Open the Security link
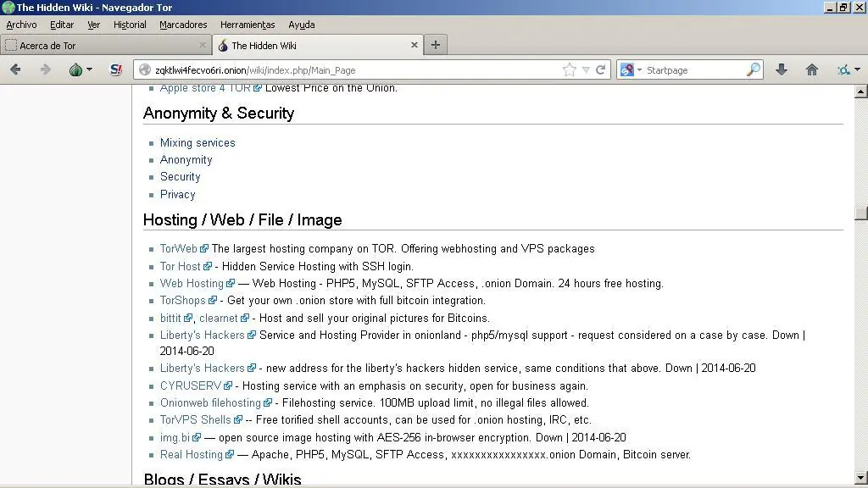The width and height of the screenshot is (868, 488). point(180,177)
